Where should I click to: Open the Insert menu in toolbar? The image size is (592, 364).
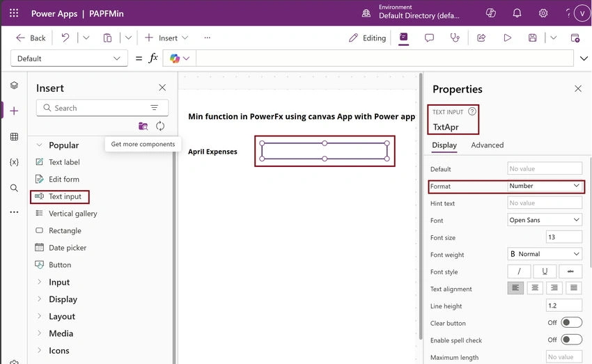(166, 38)
